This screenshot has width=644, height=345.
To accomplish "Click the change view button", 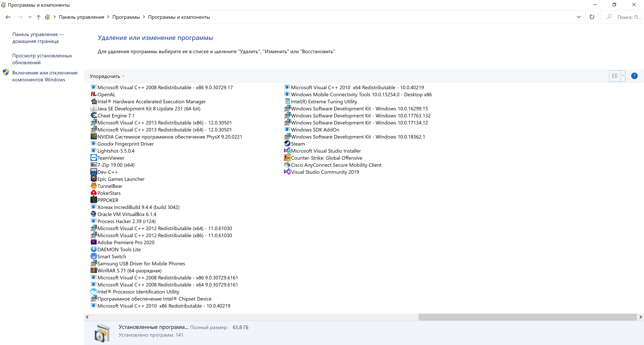I will pyautogui.click(x=615, y=76).
